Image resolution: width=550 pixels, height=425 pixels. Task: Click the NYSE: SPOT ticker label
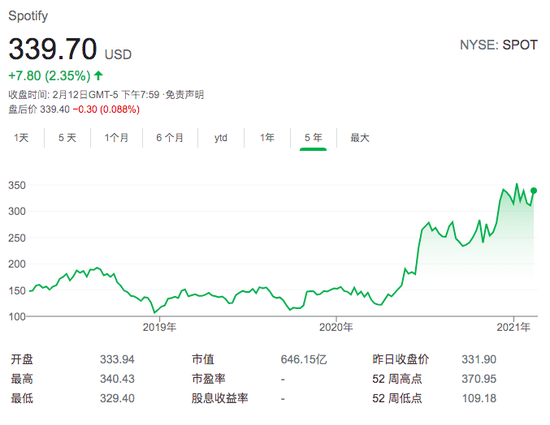click(498, 45)
